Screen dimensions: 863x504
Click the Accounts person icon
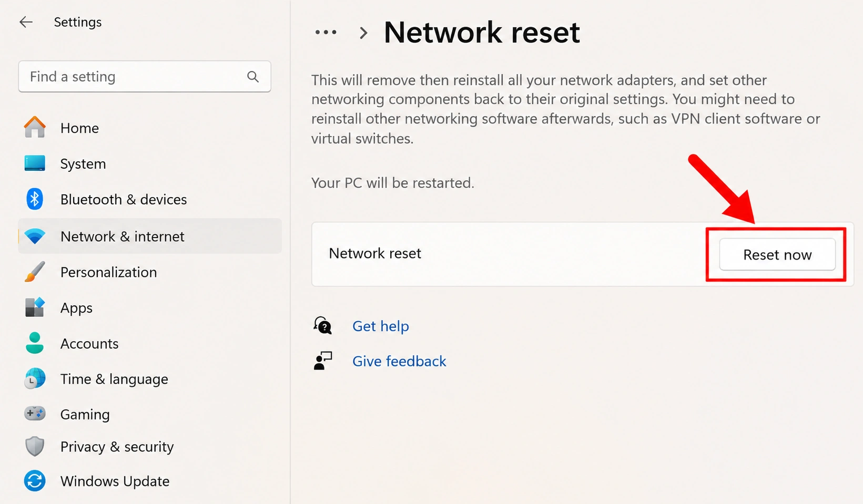click(35, 343)
